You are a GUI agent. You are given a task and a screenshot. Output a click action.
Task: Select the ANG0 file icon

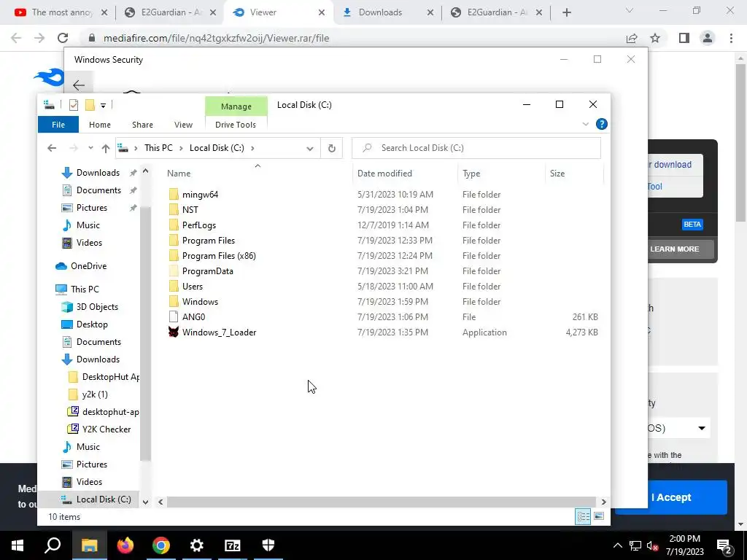(x=174, y=317)
